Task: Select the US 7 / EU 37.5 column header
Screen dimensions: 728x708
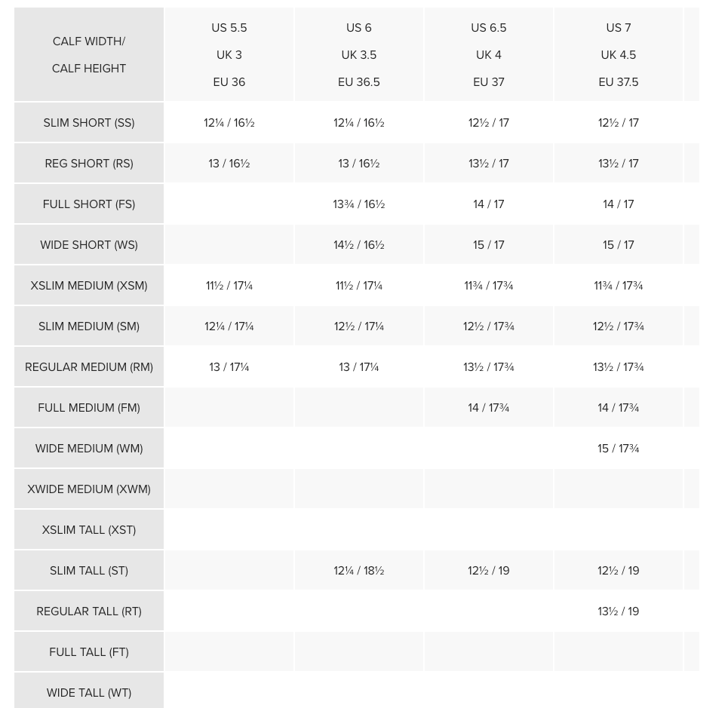Action: click(619, 55)
